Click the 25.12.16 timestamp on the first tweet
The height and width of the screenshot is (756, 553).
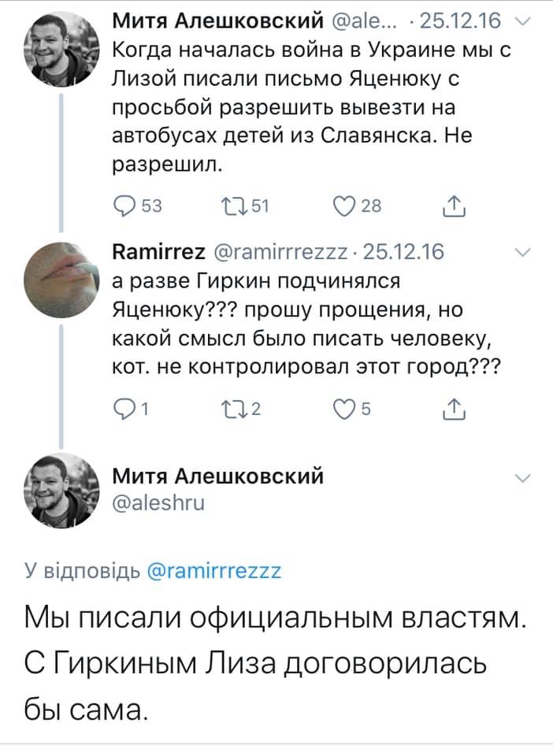coord(462,20)
